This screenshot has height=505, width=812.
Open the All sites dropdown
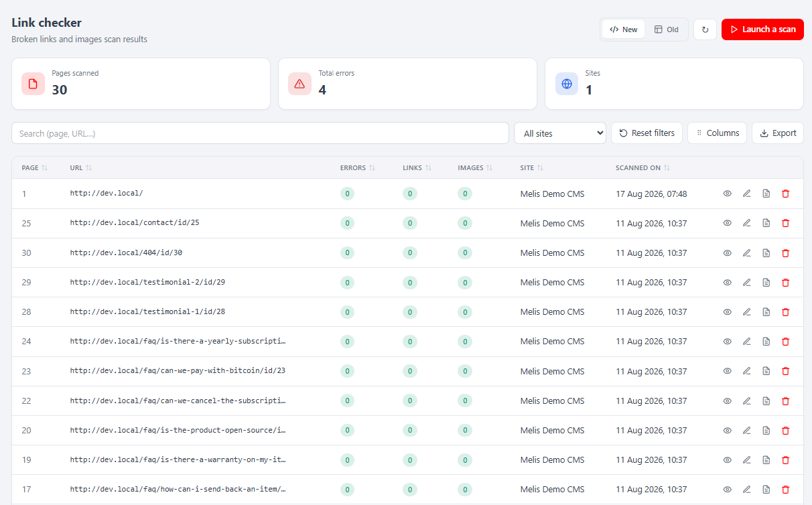pos(560,133)
